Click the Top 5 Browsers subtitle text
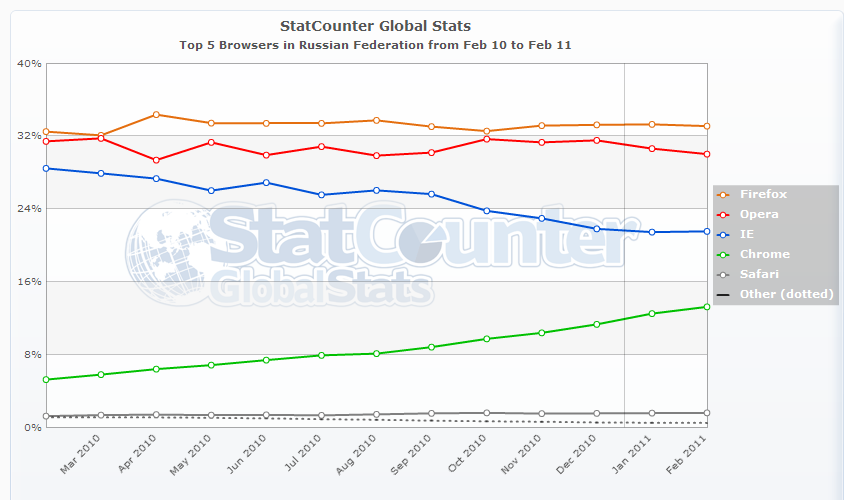The width and height of the screenshot is (854, 500). (375, 45)
